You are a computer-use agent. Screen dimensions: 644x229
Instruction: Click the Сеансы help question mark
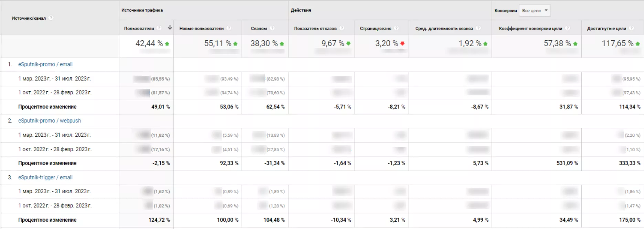coord(272,28)
